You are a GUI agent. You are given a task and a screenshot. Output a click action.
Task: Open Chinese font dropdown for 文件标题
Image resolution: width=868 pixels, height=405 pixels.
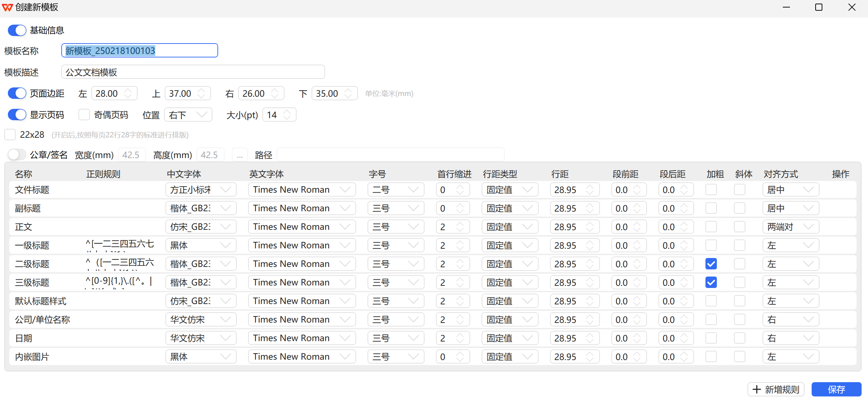click(x=201, y=190)
